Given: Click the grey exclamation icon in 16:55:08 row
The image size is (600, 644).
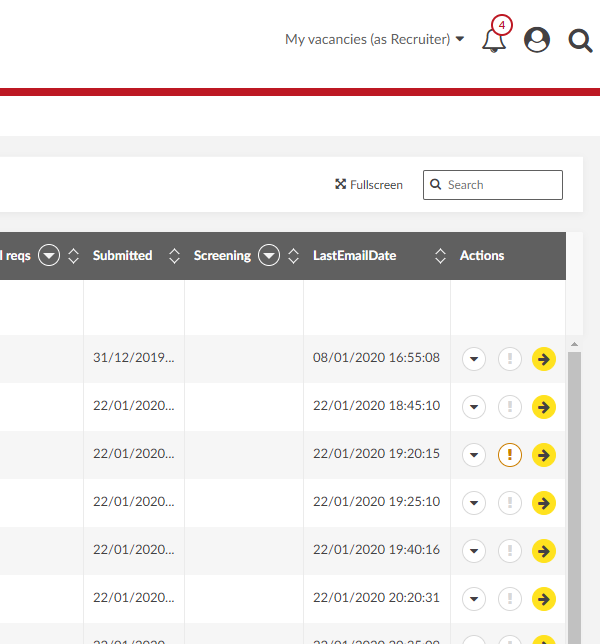Looking at the screenshot, I should [x=510, y=359].
